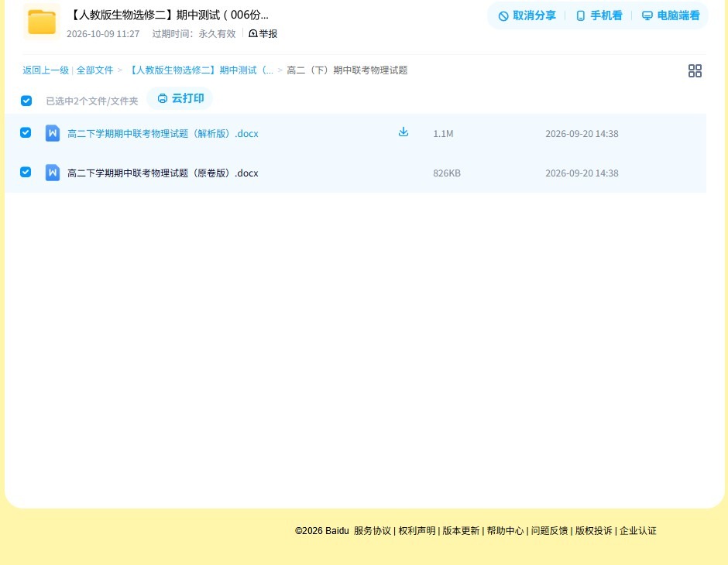Open 权利声明 footer link
Screen dimensions: 728x565
point(417,531)
